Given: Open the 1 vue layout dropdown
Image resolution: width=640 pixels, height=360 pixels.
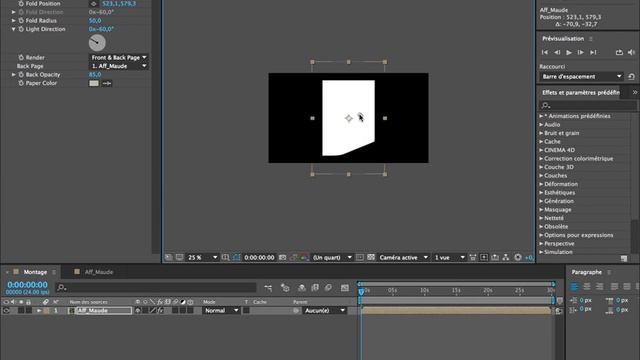Looking at the screenshot, I should (x=449, y=258).
